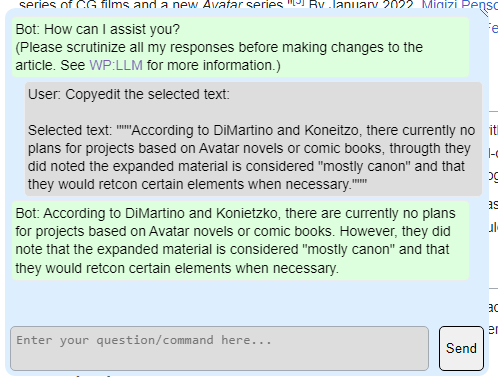Select the 'Bot: How can I assist you?' line
The width and height of the screenshot is (498, 382).
[x=98, y=29]
